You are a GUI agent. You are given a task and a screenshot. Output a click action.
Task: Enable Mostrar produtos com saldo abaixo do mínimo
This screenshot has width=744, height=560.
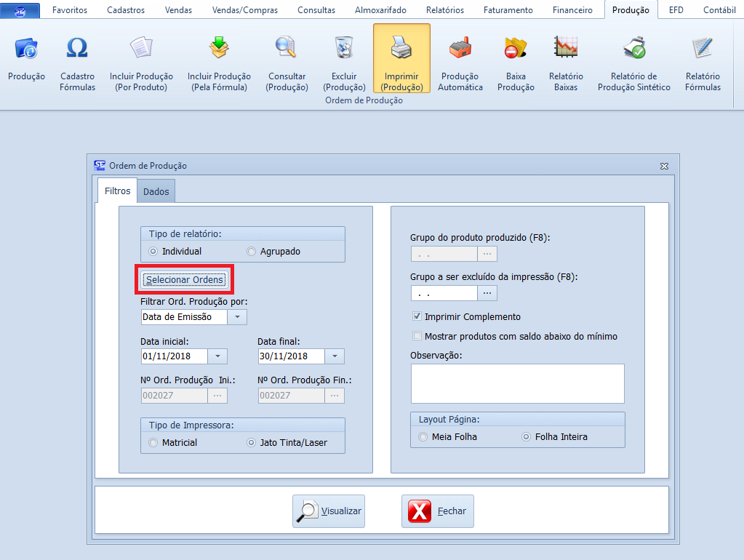pyautogui.click(x=417, y=337)
